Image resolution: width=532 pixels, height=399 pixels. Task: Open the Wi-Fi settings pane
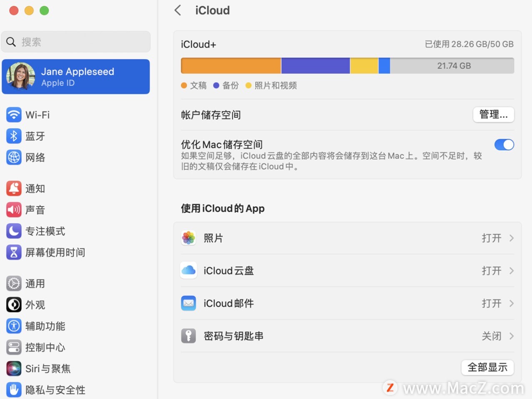pos(75,115)
